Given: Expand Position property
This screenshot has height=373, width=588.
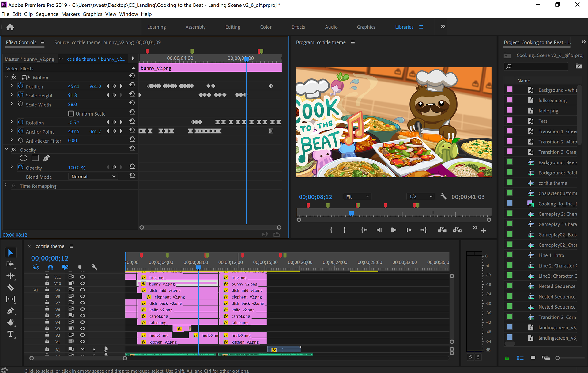Looking at the screenshot, I should click(x=12, y=86).
